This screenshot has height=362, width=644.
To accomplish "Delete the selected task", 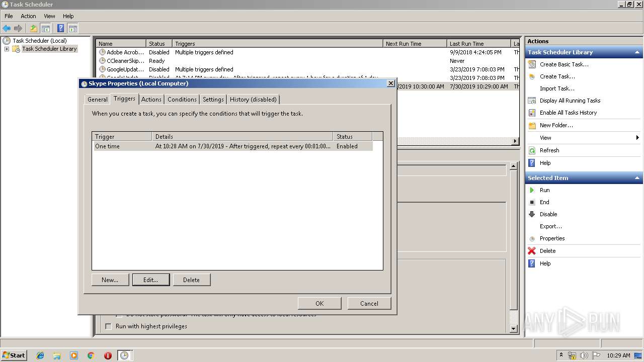I will 547,251.
